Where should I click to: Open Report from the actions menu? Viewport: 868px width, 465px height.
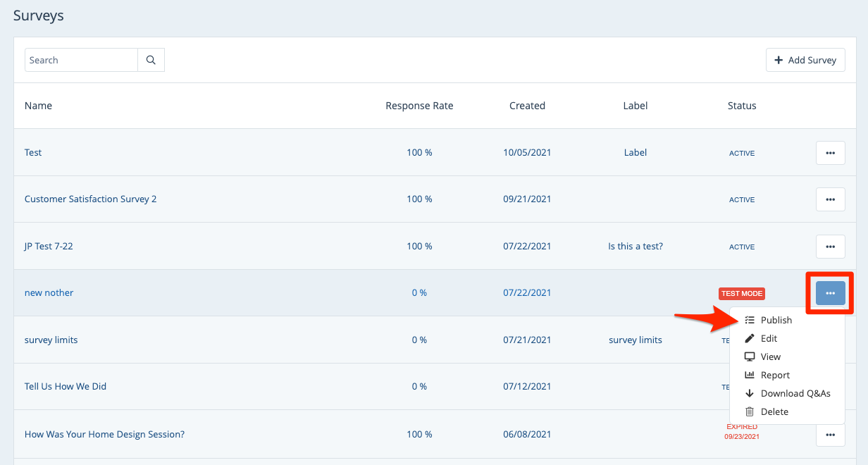point(775,375)
